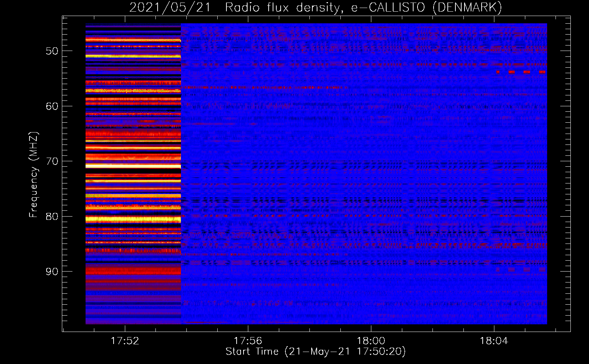
Task: Click the 50 frequency tick label
Action: point(52,51)
